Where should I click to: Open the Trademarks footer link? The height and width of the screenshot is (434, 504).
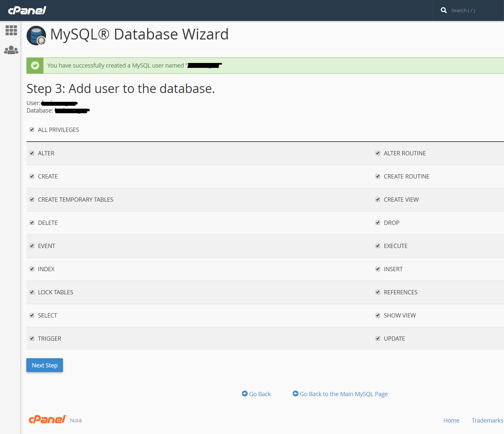point(487,420)
